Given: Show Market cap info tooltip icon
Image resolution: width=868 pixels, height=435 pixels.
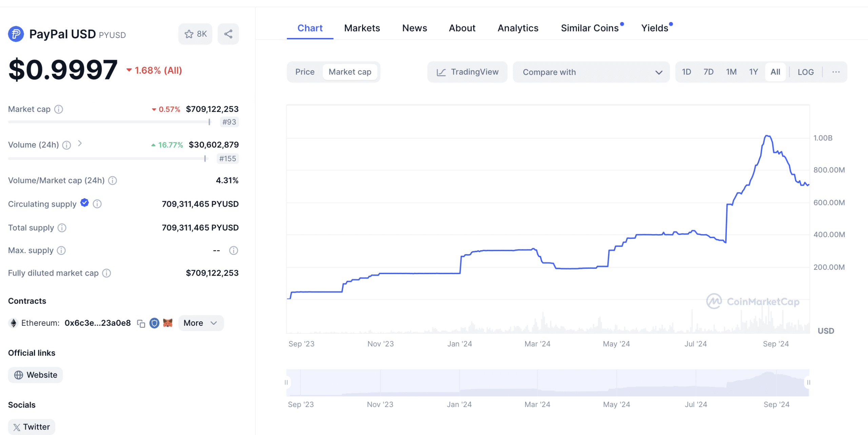Looking at the screenshot, I should click(59, 109).
